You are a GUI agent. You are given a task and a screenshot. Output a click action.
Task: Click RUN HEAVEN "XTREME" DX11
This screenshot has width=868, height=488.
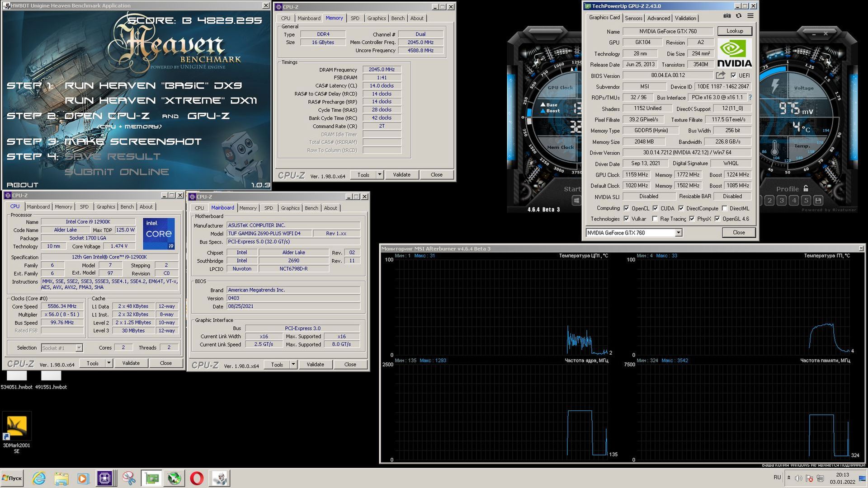point(160,100)
